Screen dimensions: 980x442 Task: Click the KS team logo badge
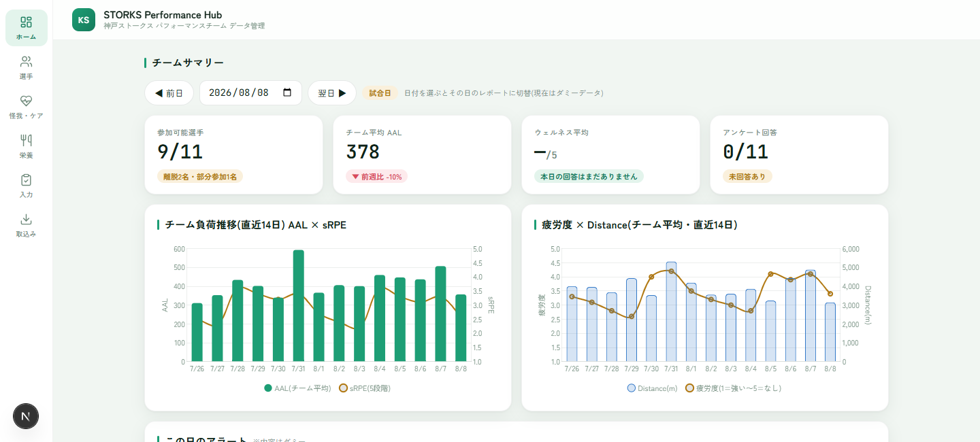[84, 20]
